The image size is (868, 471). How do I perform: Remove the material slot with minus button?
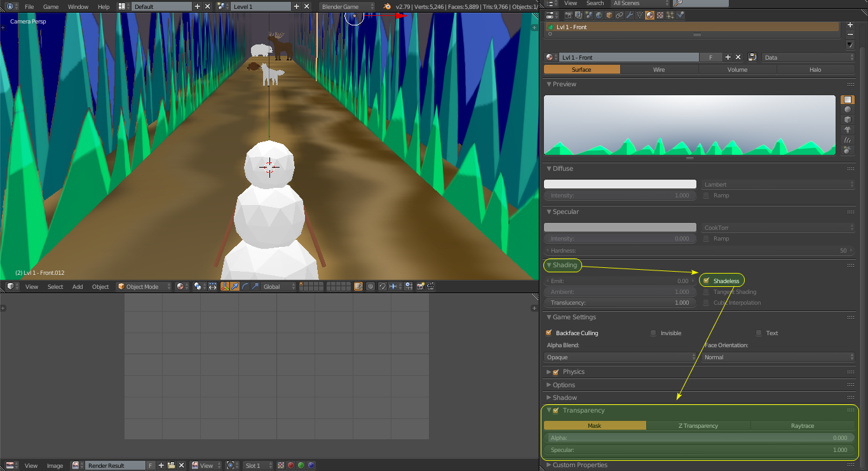pyautogui.click(x=850, y=34)
